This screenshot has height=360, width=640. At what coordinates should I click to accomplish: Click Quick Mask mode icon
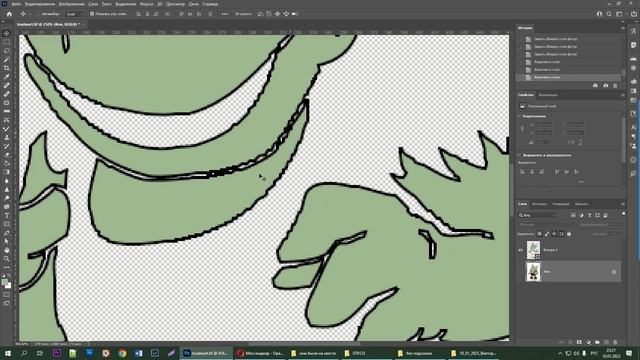click(x=7, y=294)
